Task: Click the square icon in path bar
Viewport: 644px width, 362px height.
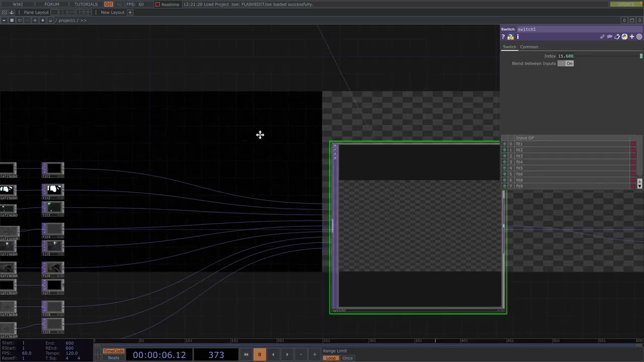Action: (x=12, y=20)
